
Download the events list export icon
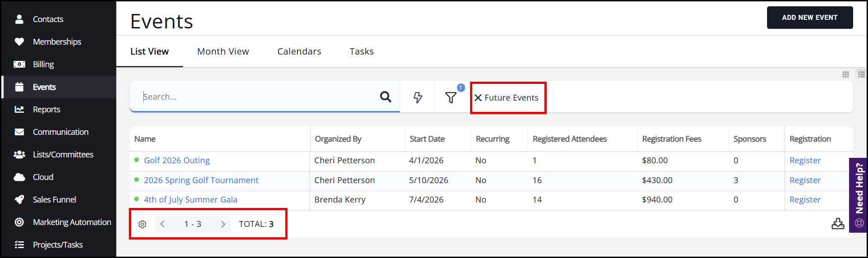point(837,224)
